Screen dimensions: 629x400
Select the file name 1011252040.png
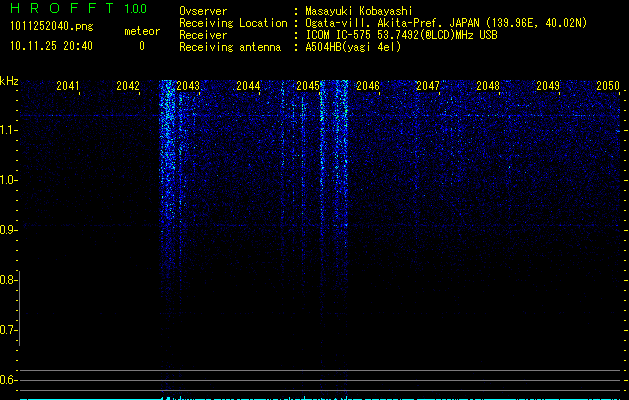pyautogui.click(x=52, y=26)
